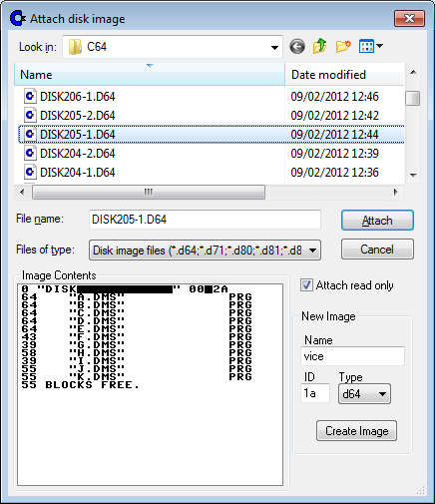The width and height of the screenshot is (435, 504).
Task: Expand the Look in C64 dropdown
Action: tap(173, 47)
